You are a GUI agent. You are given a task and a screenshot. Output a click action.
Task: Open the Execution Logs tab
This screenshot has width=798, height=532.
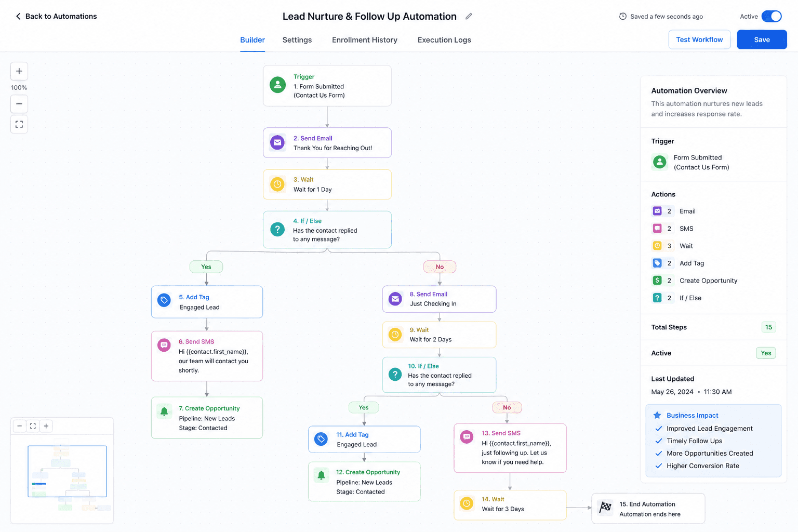click(x=444, y=40)
